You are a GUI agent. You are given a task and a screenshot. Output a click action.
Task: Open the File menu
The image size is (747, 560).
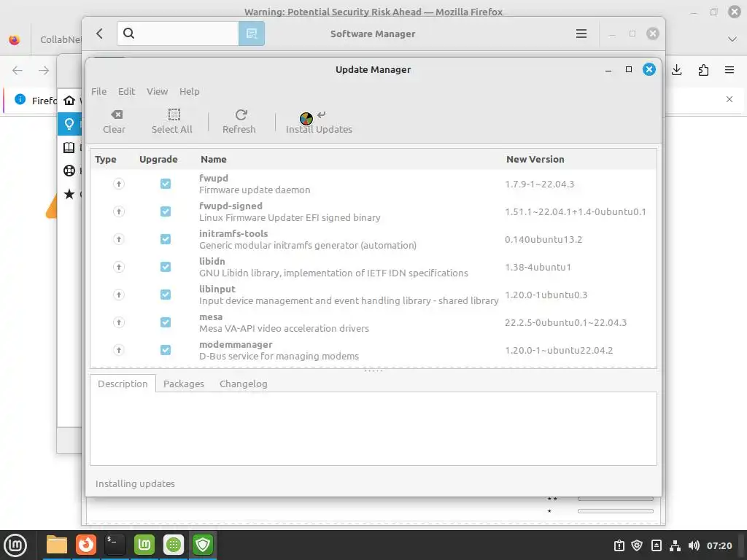click(99, 91)
